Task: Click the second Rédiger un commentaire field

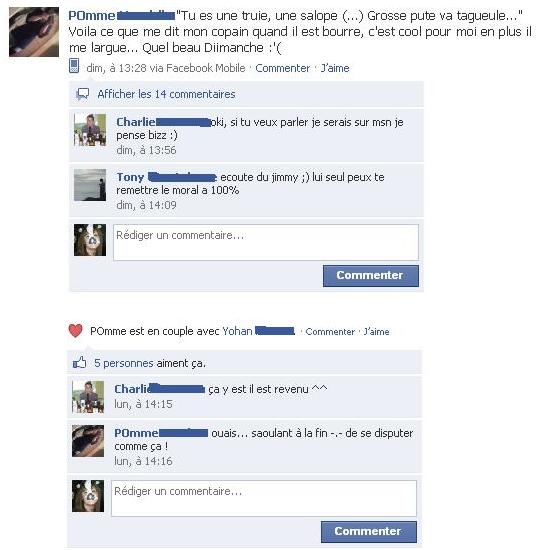Action: 264,498
